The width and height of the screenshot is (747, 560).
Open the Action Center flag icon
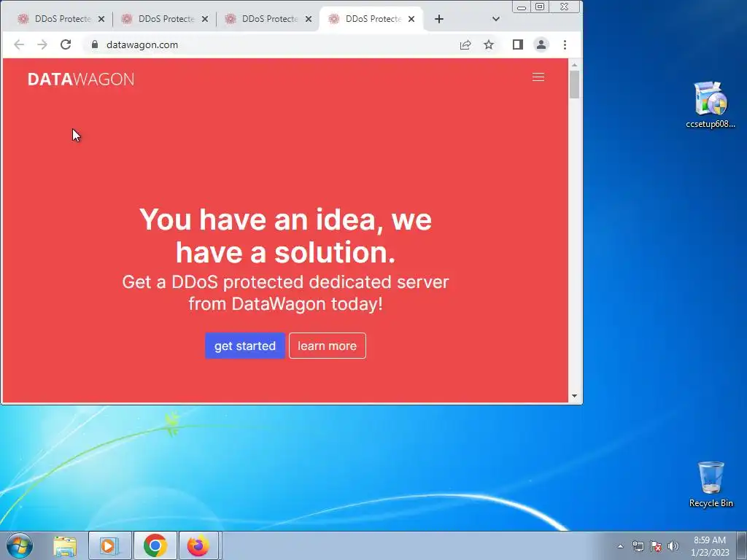pos(656,546)
